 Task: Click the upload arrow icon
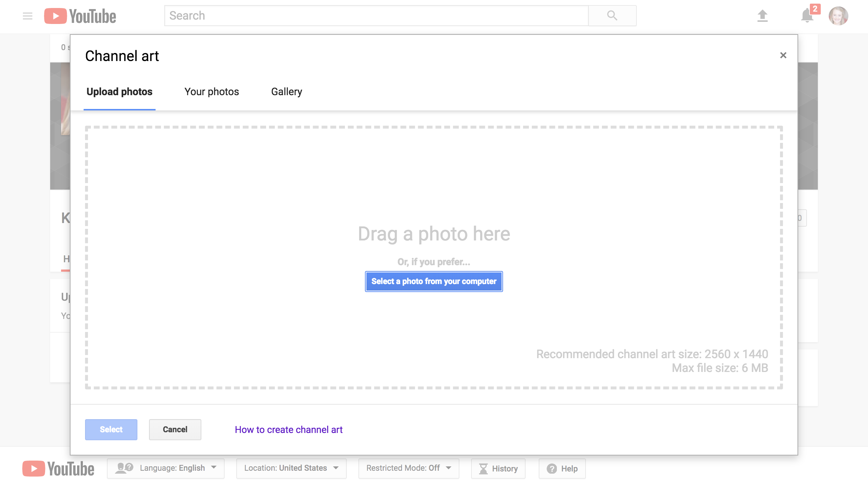762,16
